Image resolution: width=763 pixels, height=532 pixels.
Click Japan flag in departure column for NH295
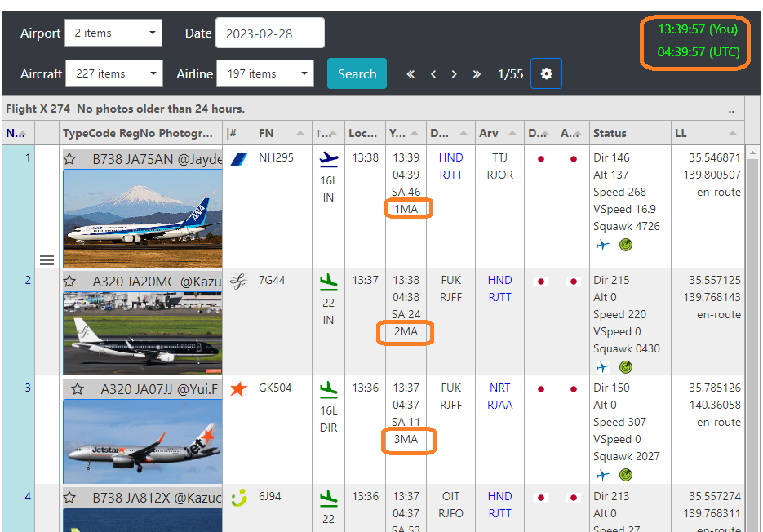(540, 159)
